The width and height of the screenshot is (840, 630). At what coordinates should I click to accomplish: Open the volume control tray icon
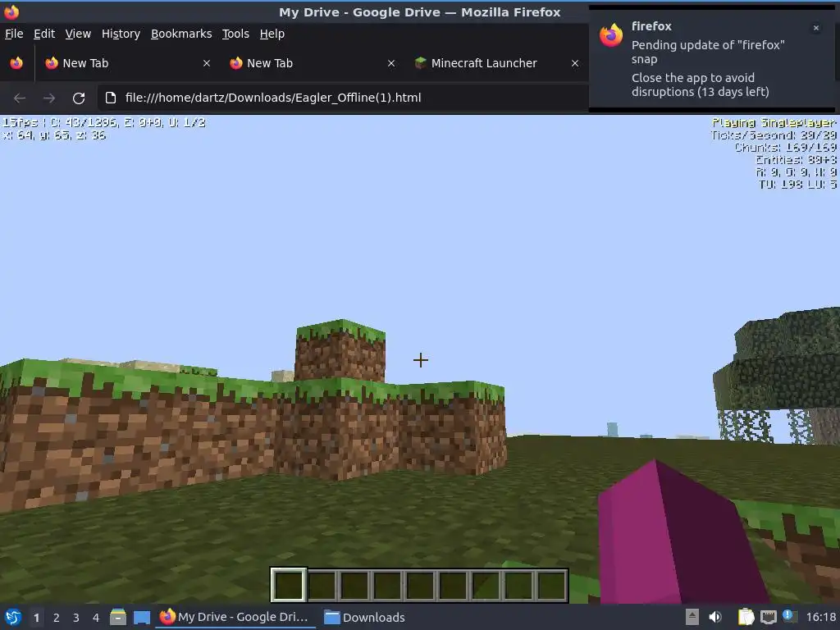coord(715,617)
